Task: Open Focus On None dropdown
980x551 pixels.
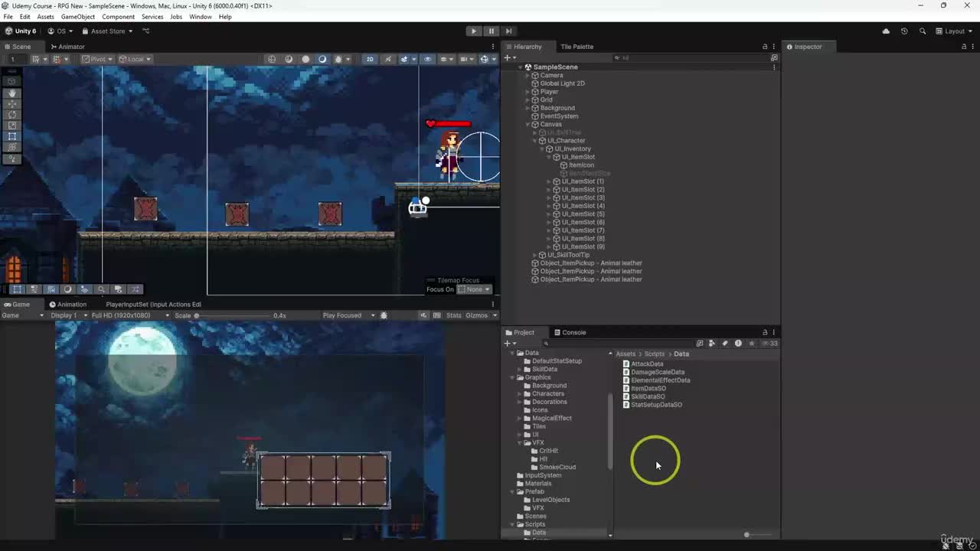Action: pyautogui.click(x=475, y=289)
